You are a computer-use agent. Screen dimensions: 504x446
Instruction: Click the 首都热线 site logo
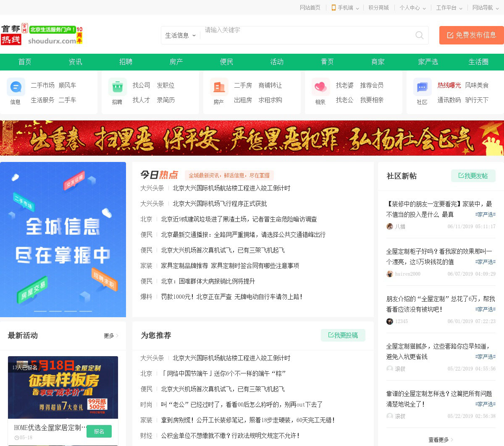click(42, 34)
